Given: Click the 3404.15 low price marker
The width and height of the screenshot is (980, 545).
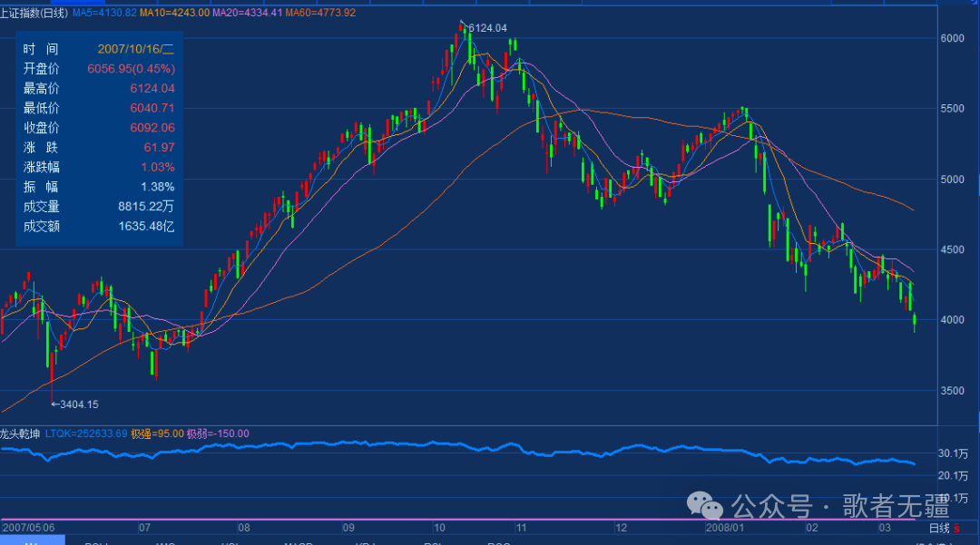Looking at the screenshot, I should (x=74, y=404).
